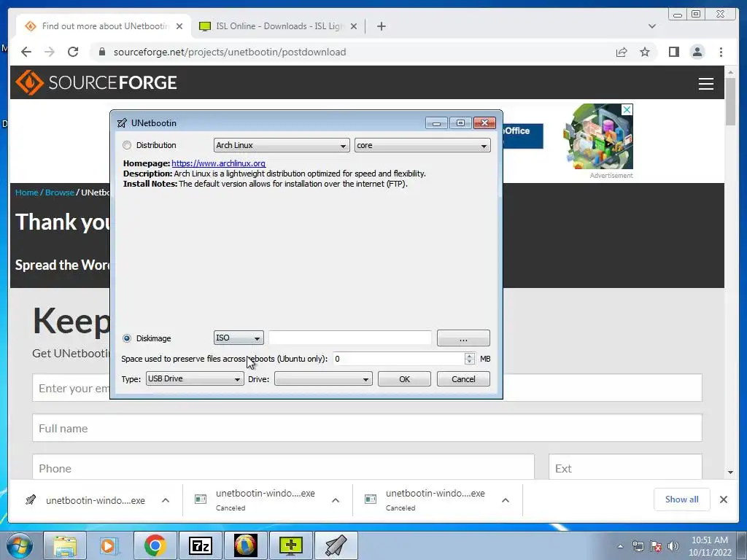Image resolution: width=747 pixels, height=560 pixels.
Task: Click the share page icon
Action: point(622,52)
